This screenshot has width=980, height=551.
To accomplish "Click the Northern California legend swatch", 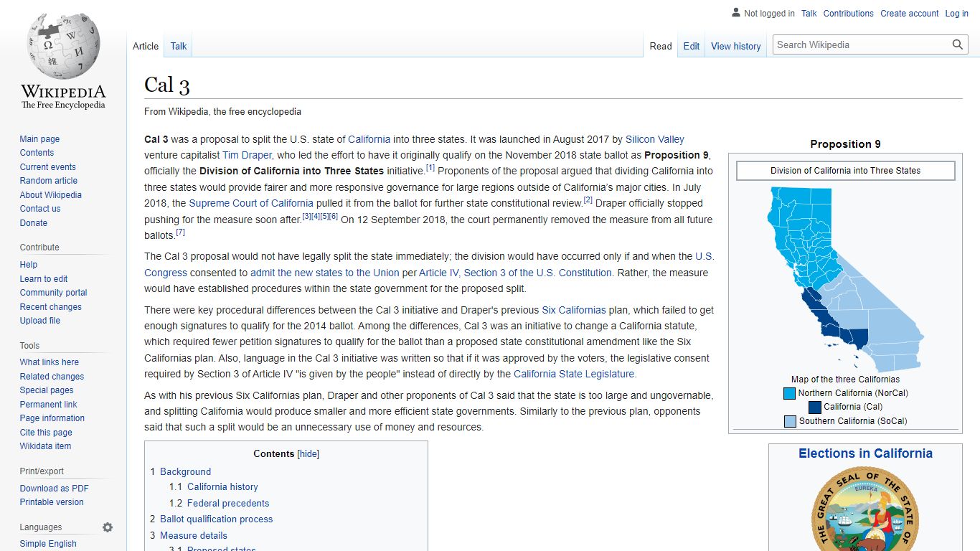I will click(x=790, y=393).
